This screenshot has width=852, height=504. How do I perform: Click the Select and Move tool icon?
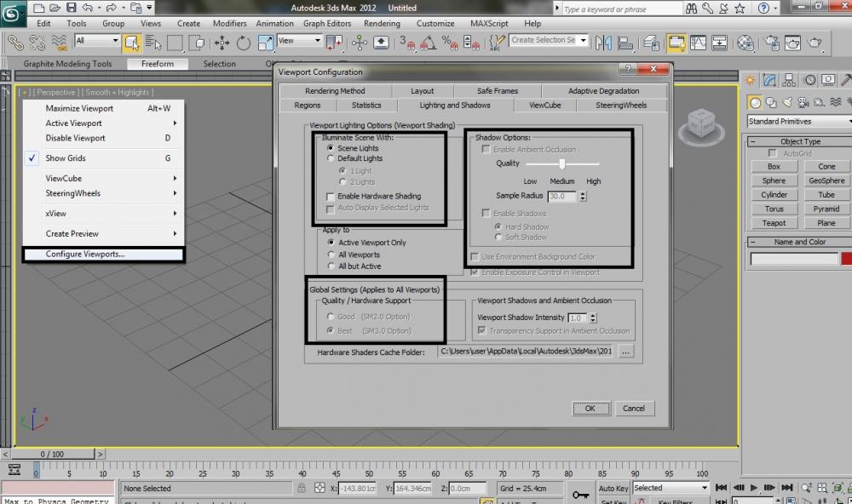(x=222, y=43)
